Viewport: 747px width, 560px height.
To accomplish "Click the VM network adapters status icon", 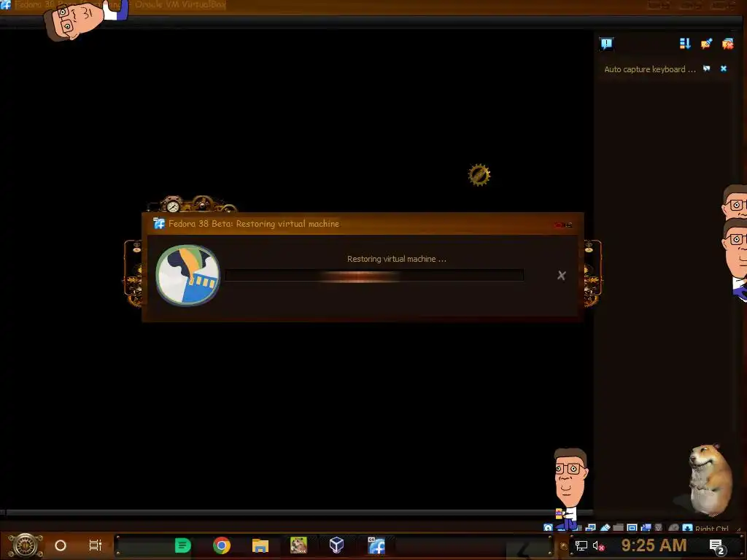I will 591,528.
